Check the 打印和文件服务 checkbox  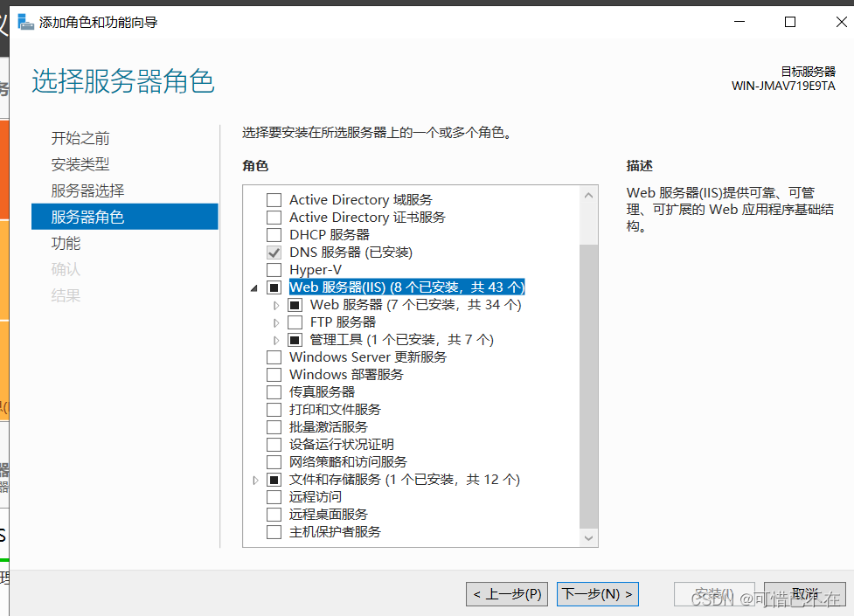point(274,410)
